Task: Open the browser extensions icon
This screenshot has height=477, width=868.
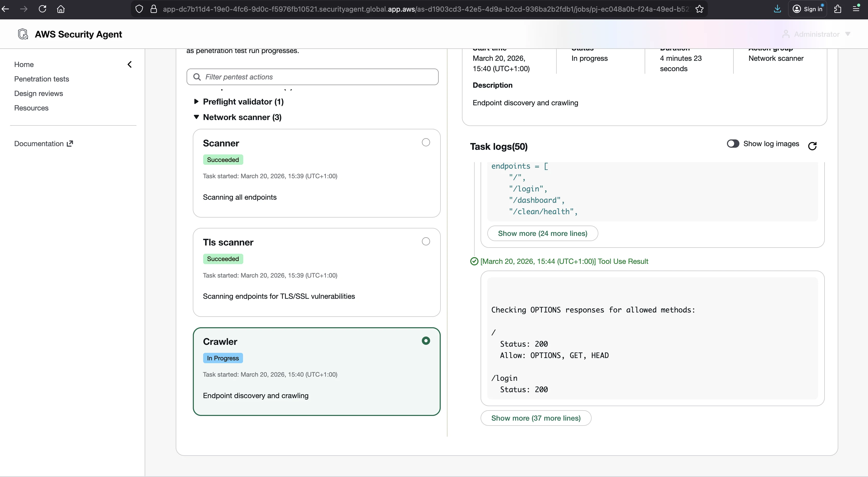Action: [838, 9]
